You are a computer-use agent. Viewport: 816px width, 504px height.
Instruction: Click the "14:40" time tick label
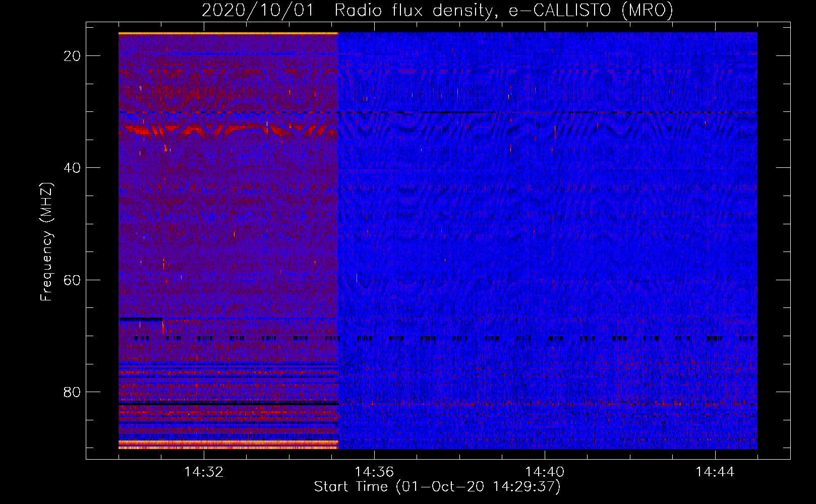tap(545, 472)
